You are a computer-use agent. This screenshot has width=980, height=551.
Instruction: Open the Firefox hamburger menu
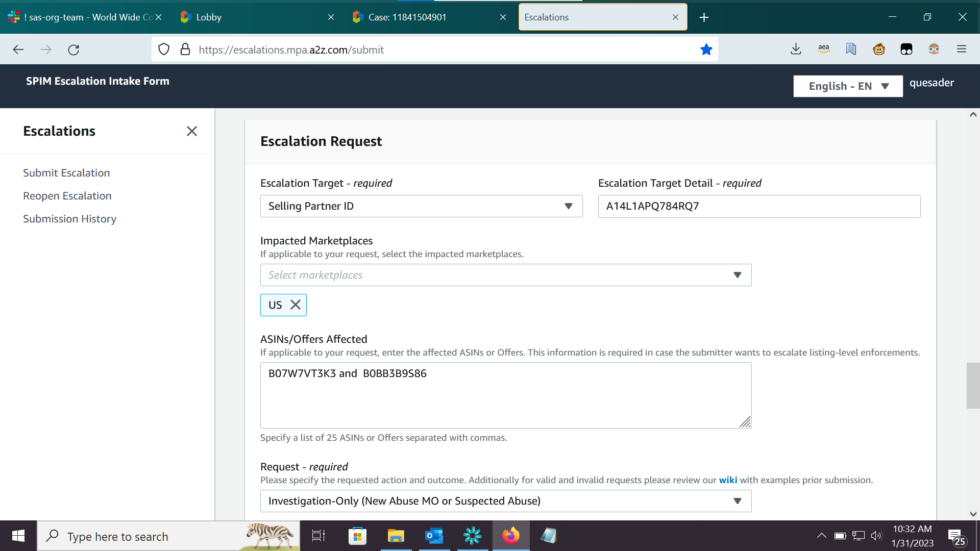click(962, 49)
